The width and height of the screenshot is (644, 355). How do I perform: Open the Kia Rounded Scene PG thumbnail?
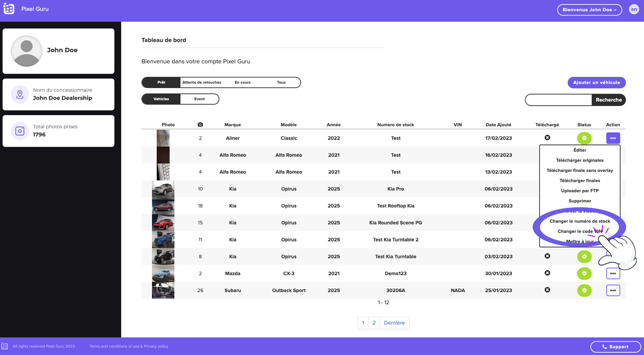pyautogui.click(x=163, y=223)
